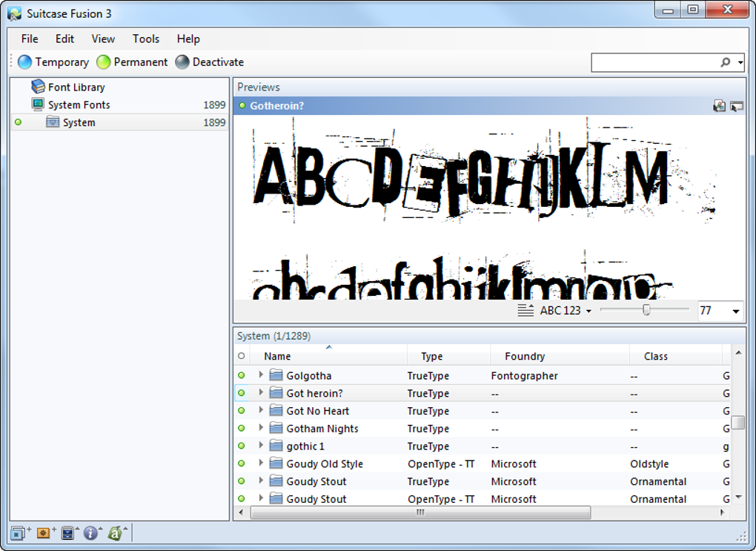This screenshot has width=756, height=551.
Task: Expand the Got No Heart font family
Action: (261, 410)
